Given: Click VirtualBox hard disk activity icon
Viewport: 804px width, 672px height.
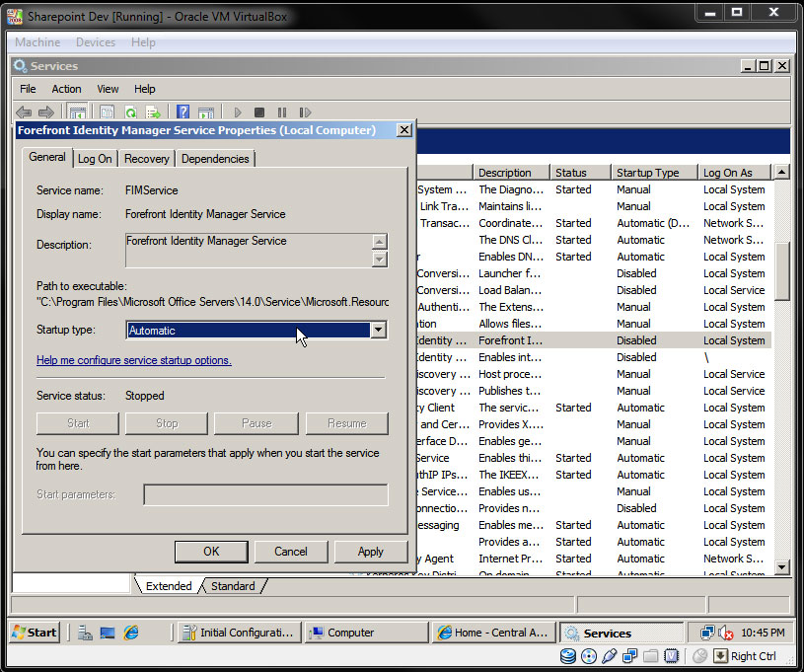Looking at the screenshot, I should pos(567,655).
